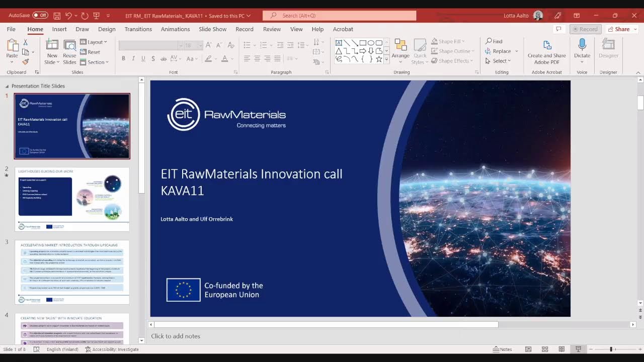Open the File menu

point(11,29)
